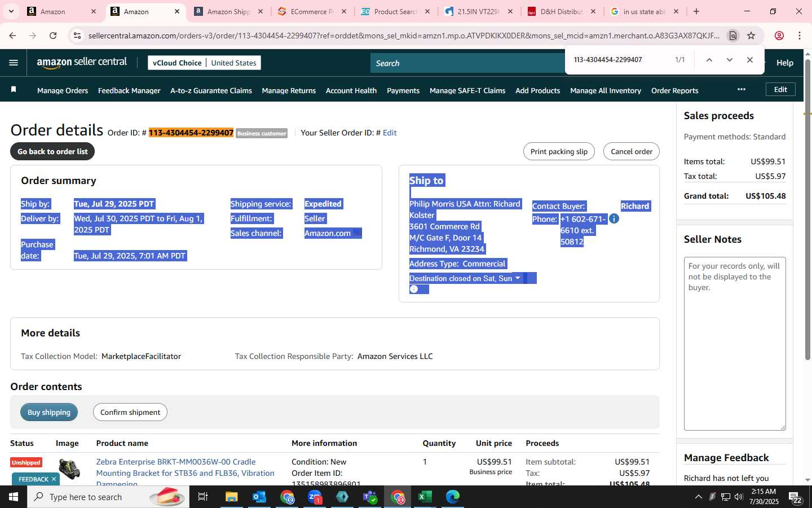
Task: Close the find-in-page bar
Action: pos(749,60)
